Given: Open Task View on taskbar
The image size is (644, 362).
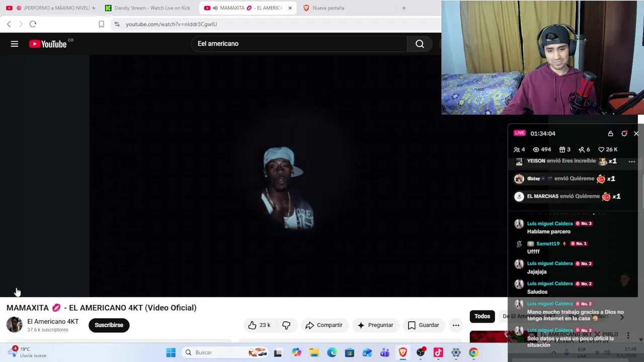Looking at the screenshot, I should [278, 352].
